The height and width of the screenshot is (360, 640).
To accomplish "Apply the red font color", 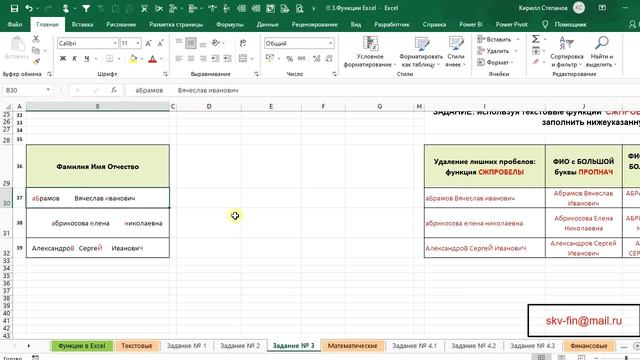I will pos(153,59).
